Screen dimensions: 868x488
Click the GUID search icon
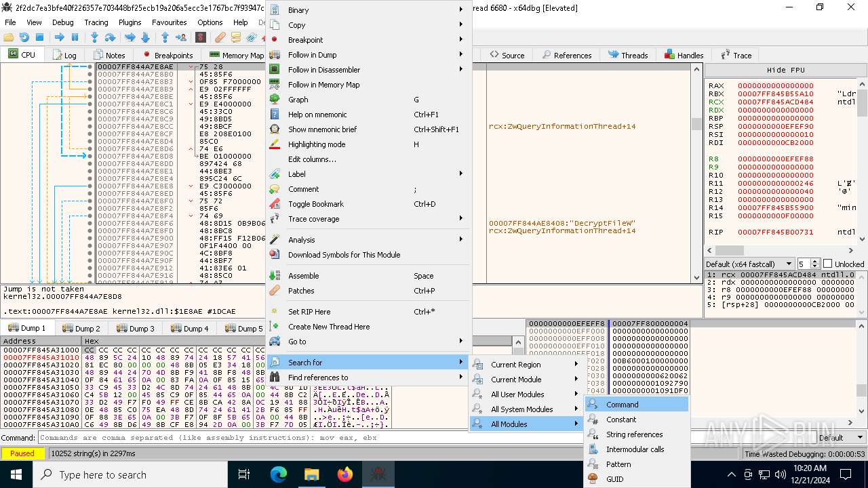593,479
